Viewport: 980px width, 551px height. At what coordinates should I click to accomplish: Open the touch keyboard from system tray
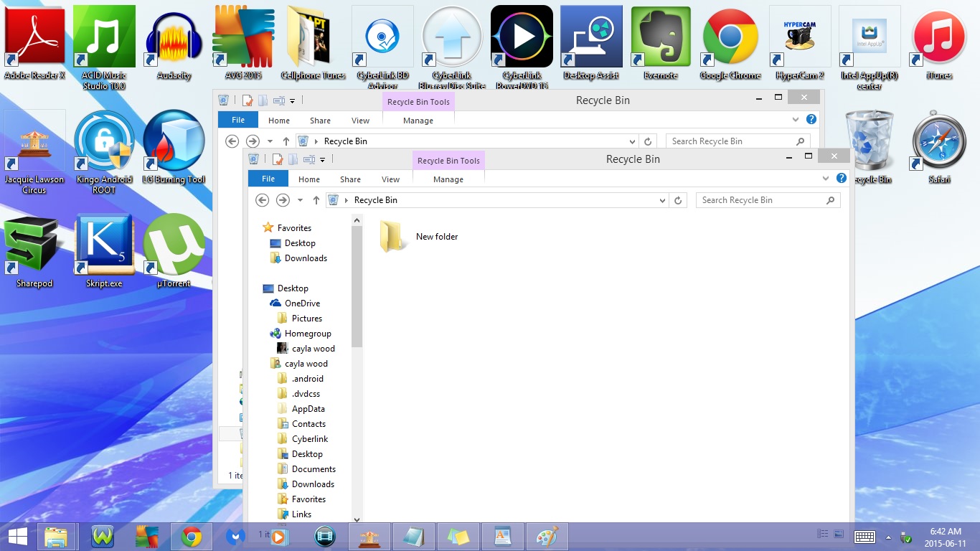[864, 537]
